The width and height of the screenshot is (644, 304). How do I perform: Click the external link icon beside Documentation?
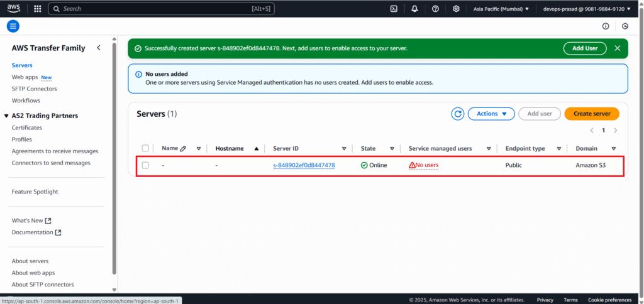click(x=58, y=232)
